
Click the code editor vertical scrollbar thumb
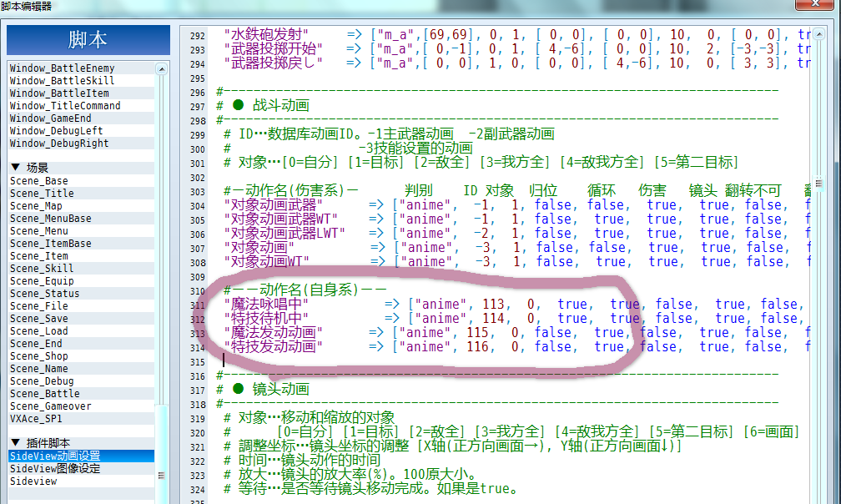coord(819,184)
